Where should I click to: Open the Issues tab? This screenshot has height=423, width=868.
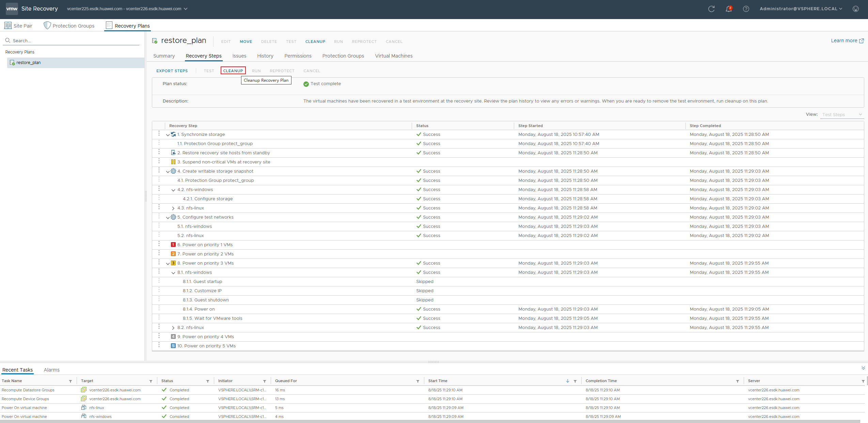(x=239, y=56)
